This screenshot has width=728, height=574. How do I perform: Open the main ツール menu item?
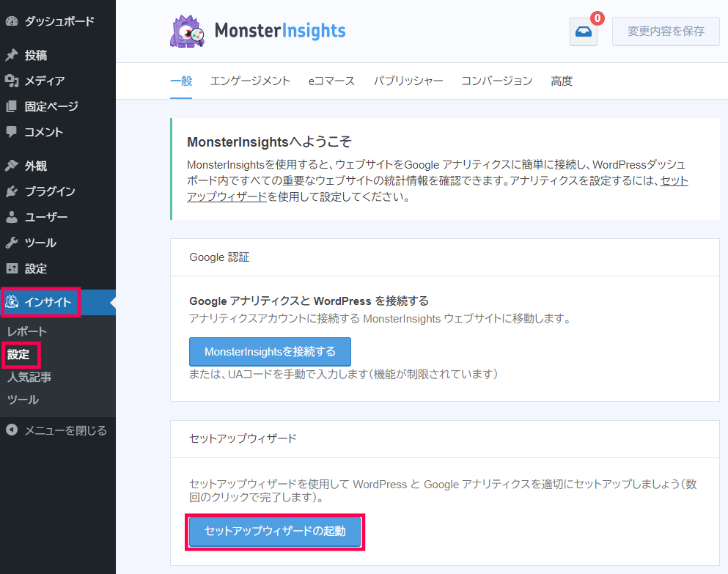(40, 243)
